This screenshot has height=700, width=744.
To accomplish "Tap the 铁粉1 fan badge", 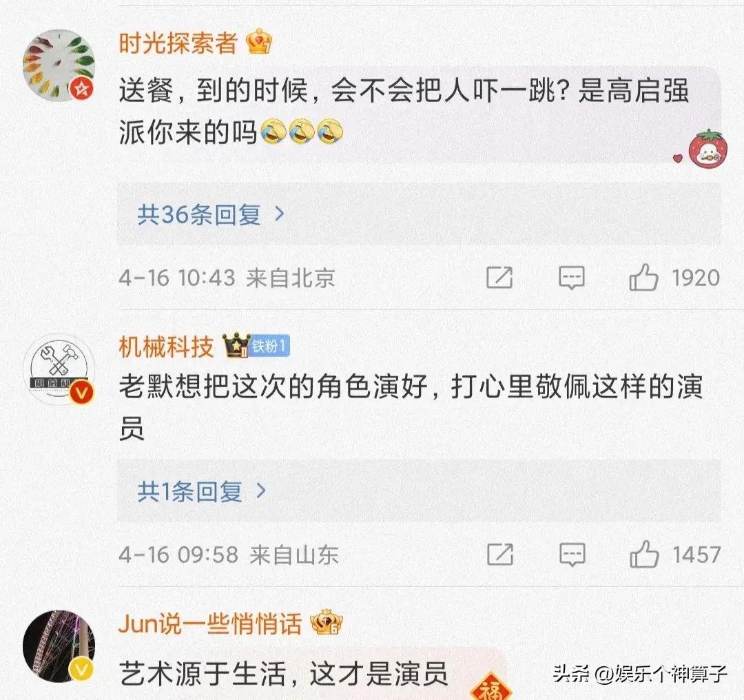I will [x=269, y=346].
